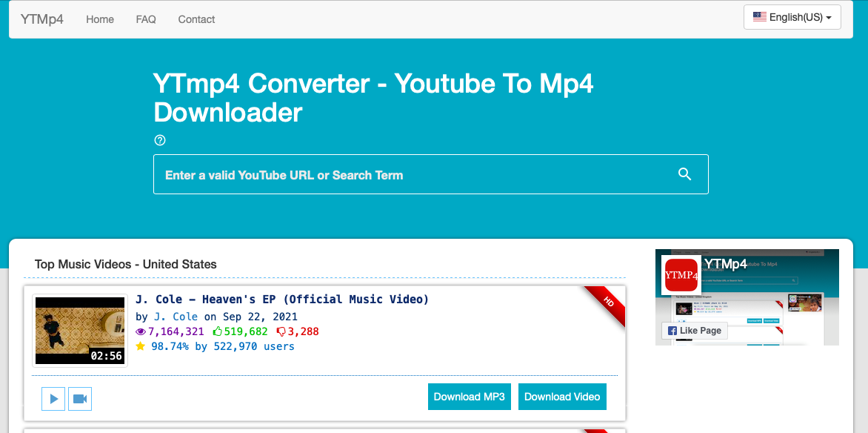Viewport: 868px width, 433px height.
Task: Click the help question mark icon
Action: pyautogui.click(x=160, y=140)
